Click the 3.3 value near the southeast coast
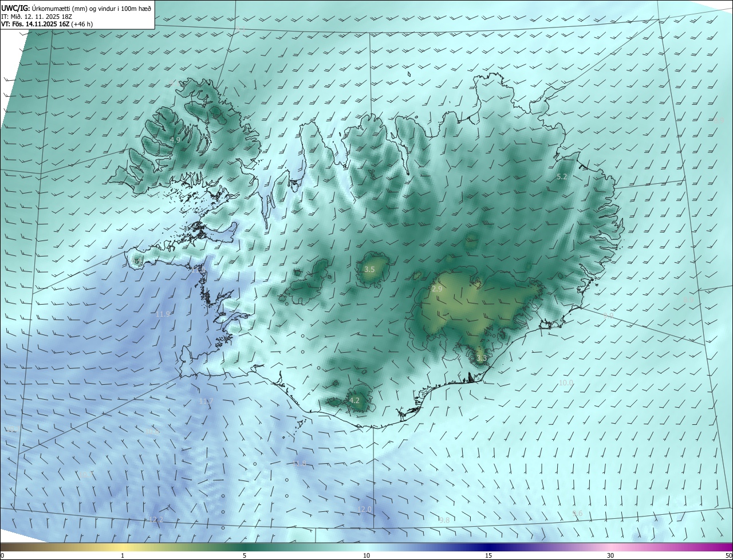733x560 pixels. point(481,358)
